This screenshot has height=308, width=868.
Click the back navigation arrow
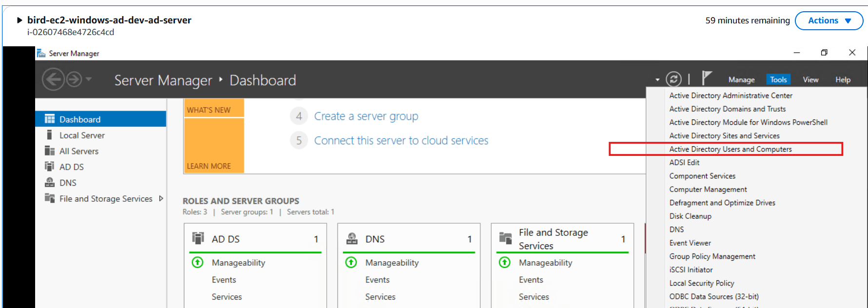(x=53, y=79)
